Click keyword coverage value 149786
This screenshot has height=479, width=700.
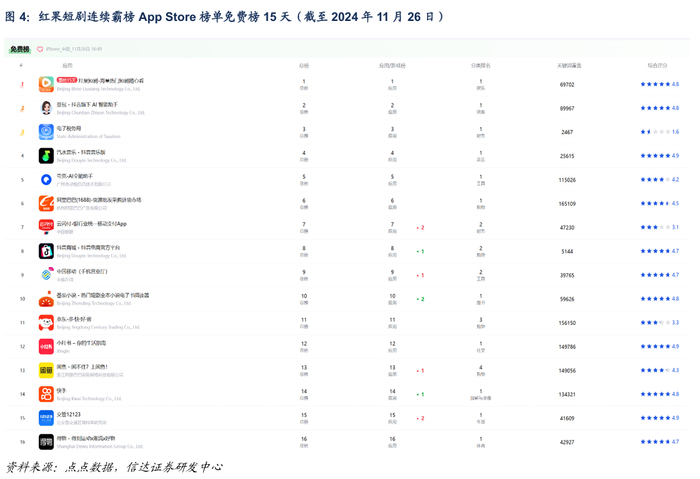tap(567, 347)
